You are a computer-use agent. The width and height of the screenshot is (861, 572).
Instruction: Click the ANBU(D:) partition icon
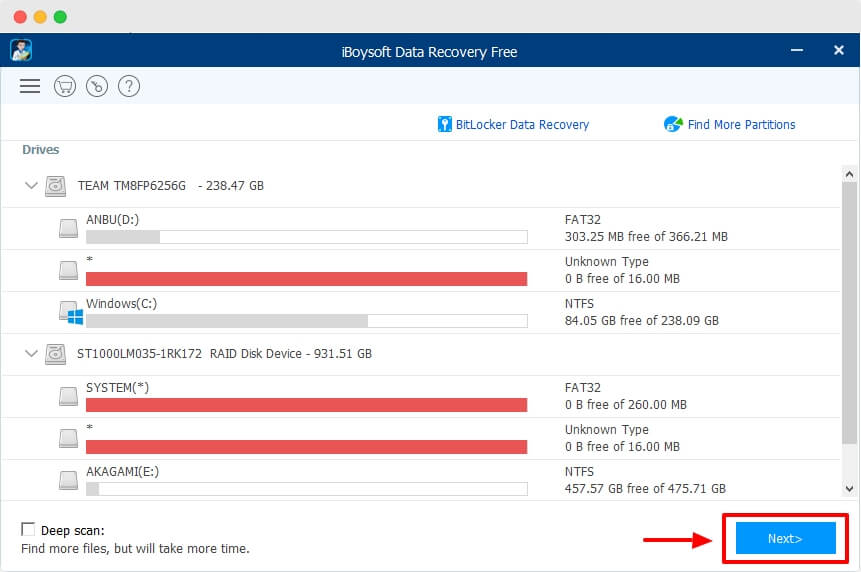pyautogui.click(x=69, y=228)
